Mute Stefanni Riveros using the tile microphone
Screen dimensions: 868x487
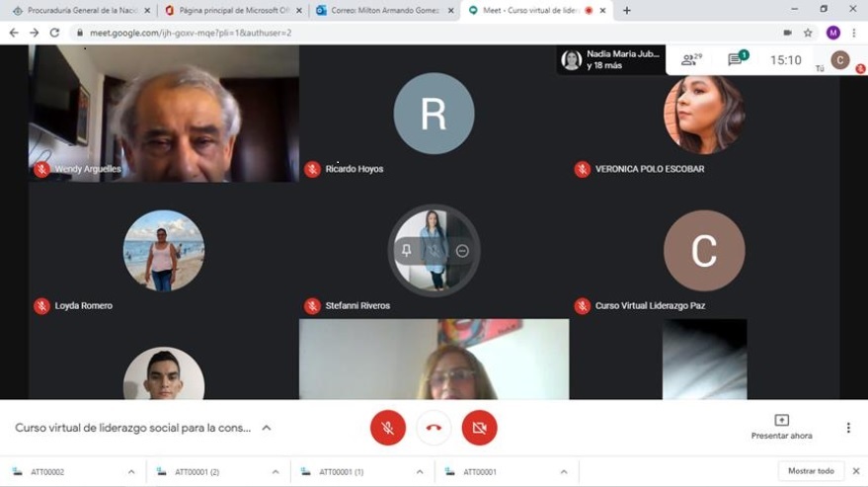coord(434,251)
